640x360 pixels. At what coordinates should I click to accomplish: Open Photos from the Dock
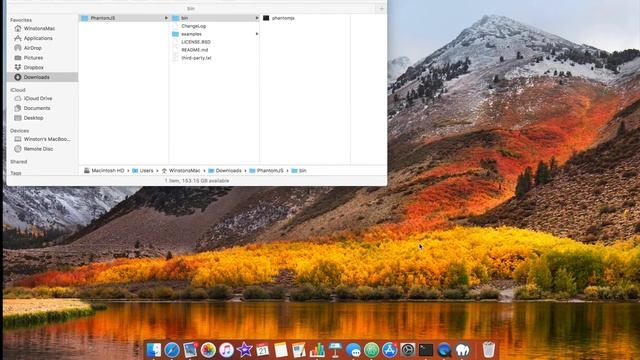208,350
